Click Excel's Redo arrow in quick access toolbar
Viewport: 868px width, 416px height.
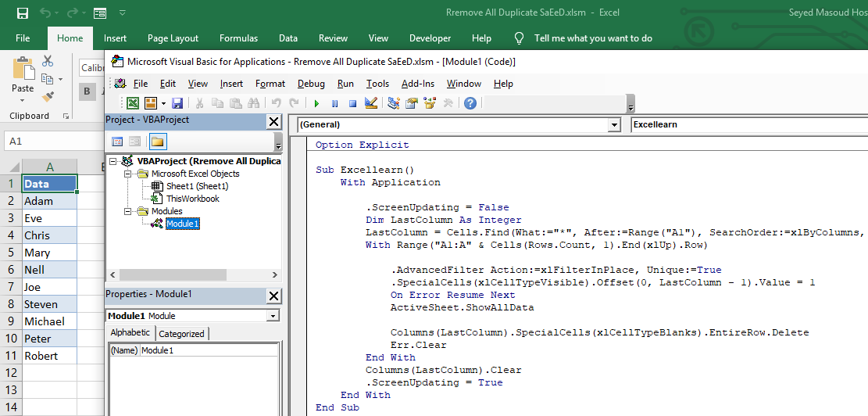tap(72, 13)
